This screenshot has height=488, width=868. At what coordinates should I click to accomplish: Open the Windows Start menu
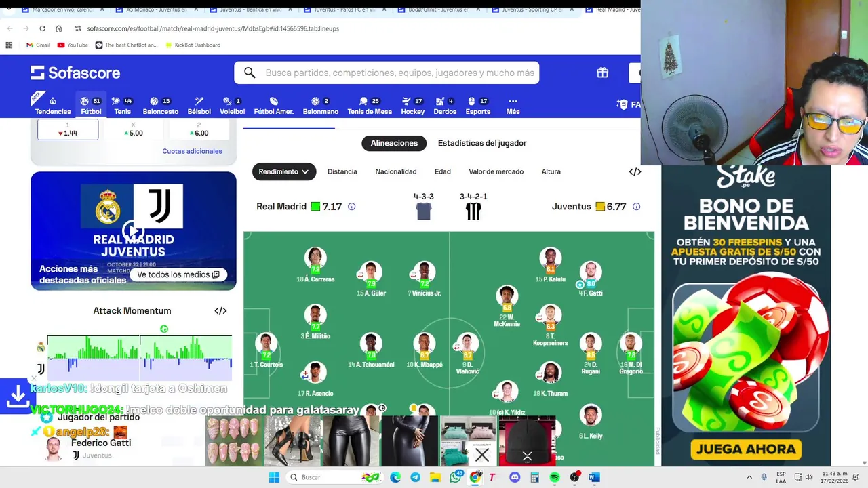click(x=274, y=477)
